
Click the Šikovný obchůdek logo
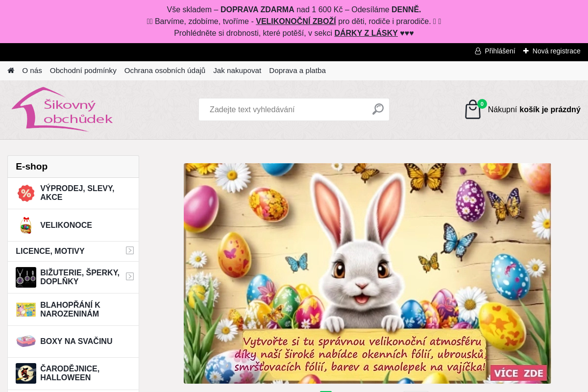(x=63, y=109)
